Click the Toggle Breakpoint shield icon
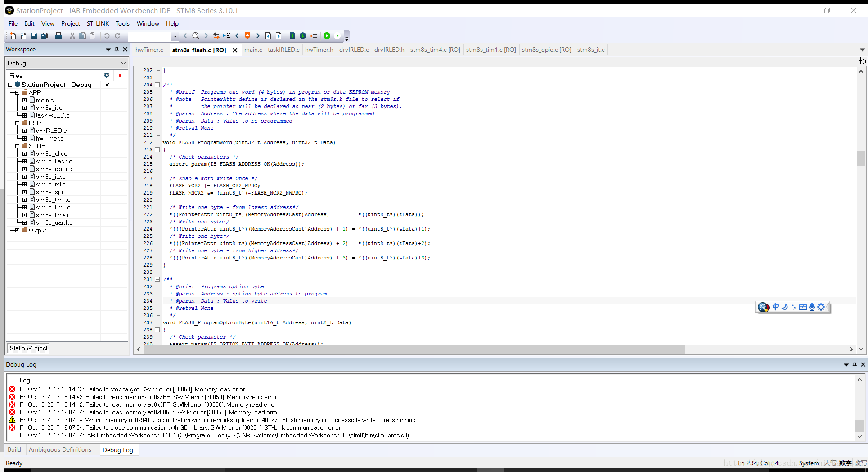 pos(247,36)
